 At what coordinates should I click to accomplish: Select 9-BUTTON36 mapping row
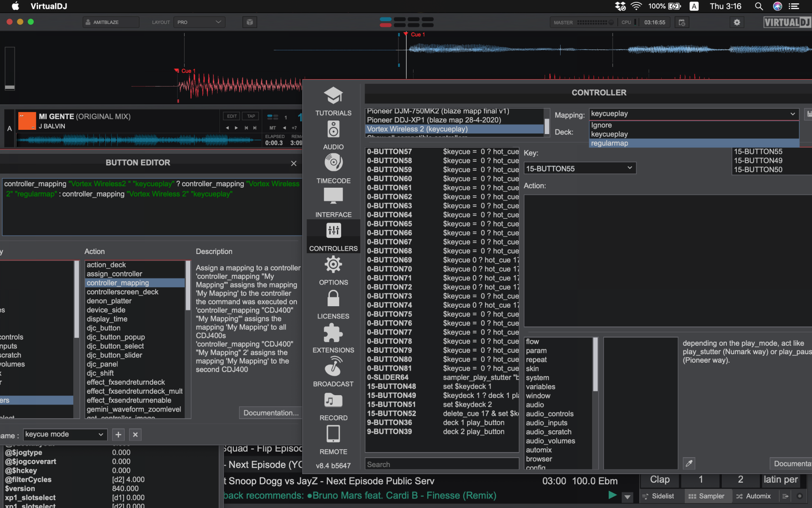[x=442, y=422]
